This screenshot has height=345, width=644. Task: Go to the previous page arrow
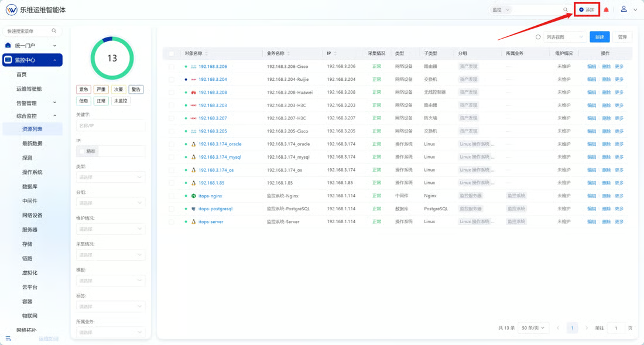coord(558,328)
